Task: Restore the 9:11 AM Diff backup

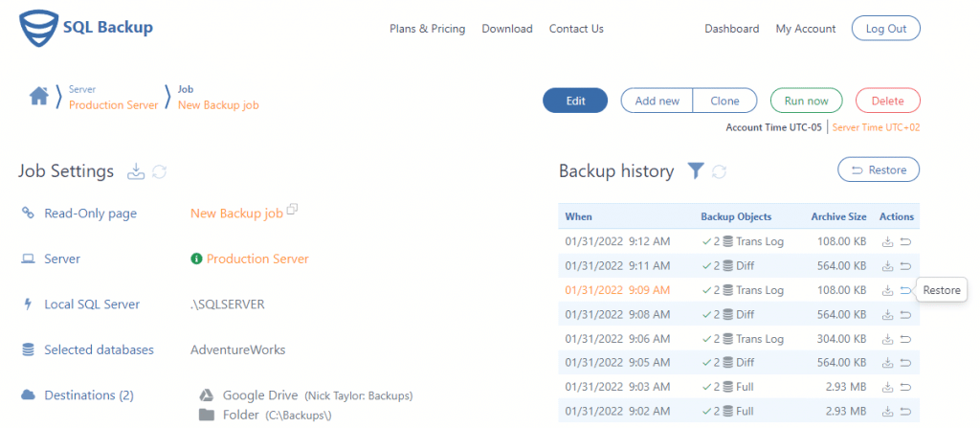Action: click(x=905, y=266)
